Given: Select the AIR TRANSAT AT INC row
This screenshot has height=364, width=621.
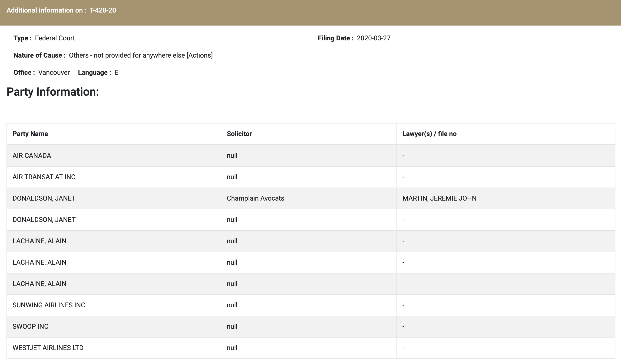Looking at the screenshot, I should pos(44,177).
